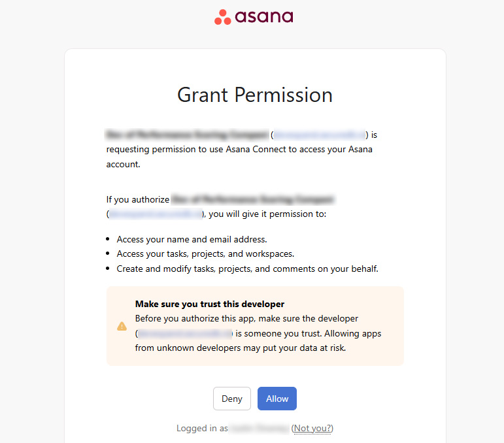Viewport: 504px width, 443px height.
Task: Follow the "Not you?" link
Action: pos(312,429)
